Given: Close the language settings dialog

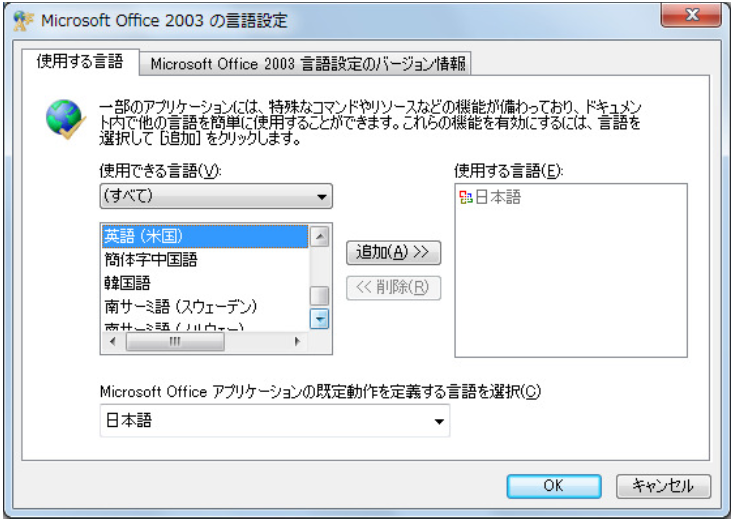Looking at the screenshot, I should [693, 17].
